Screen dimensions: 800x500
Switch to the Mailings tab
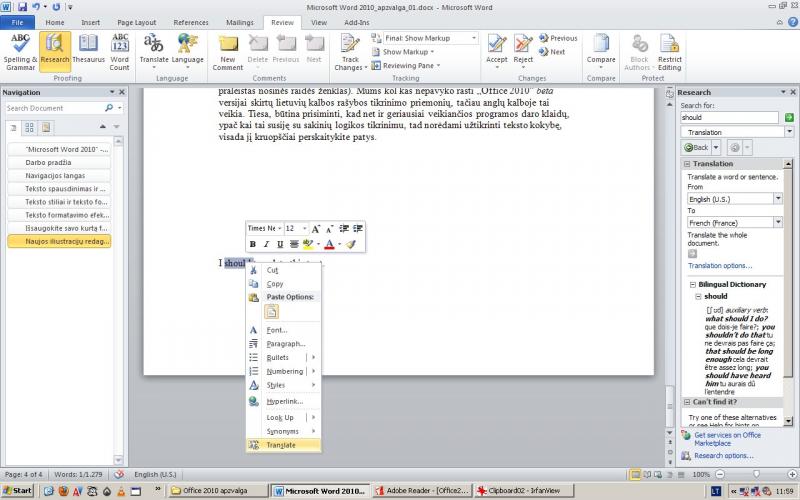pos(240,22)
